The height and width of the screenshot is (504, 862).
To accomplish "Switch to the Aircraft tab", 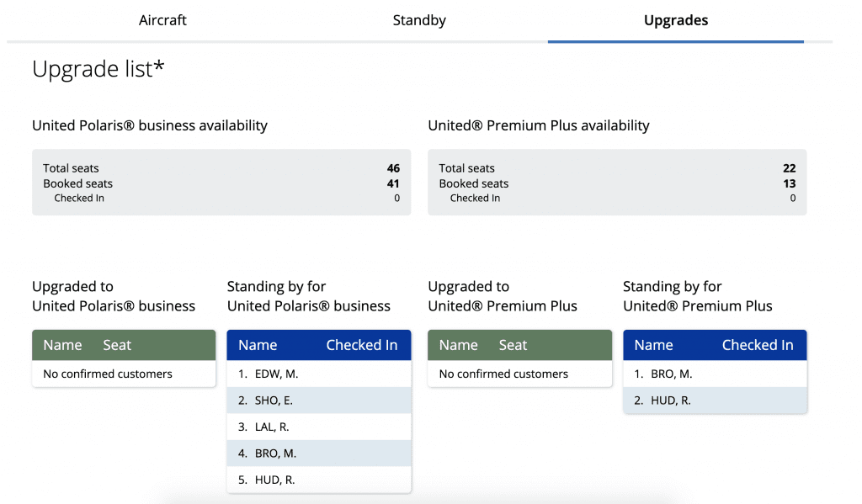I will click(162, 20).
